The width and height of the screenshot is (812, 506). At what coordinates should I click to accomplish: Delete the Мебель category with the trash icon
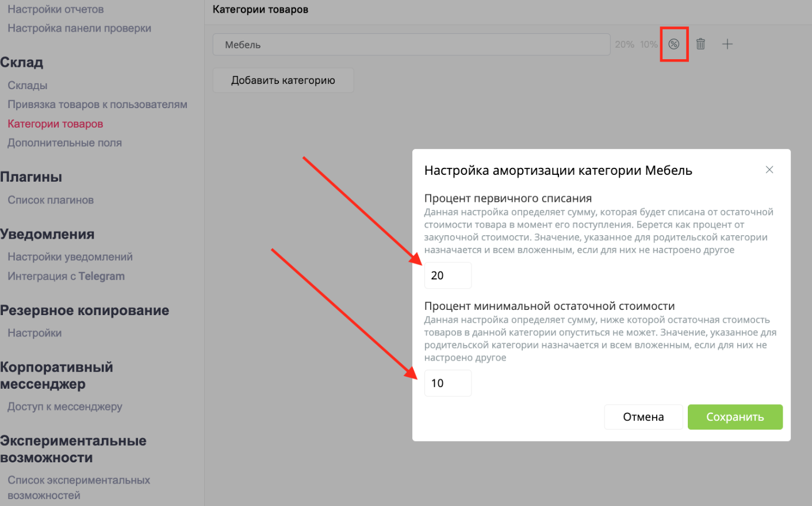pyautogui.click(x=700, y=43)
